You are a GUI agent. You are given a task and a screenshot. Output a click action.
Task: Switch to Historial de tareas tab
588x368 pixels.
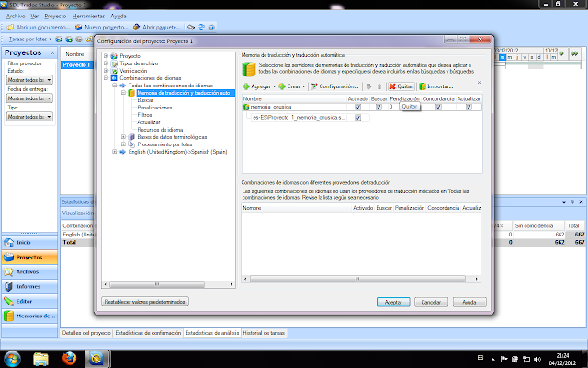pos(264,333)
